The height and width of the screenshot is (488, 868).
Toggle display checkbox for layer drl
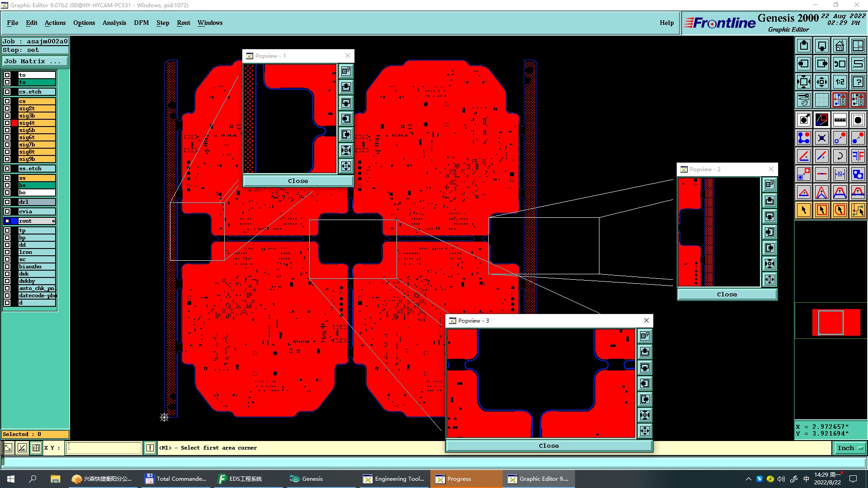tap(7, 202)
